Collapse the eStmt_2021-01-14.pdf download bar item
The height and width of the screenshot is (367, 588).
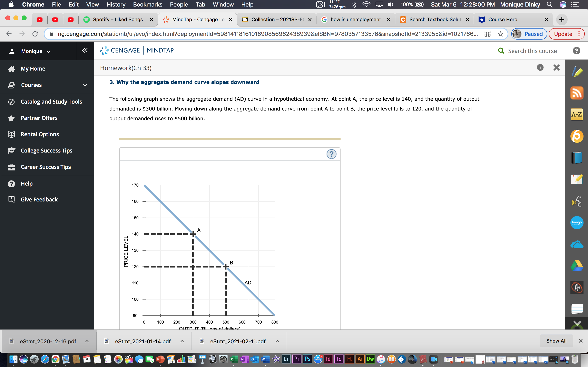(x=182, y=341)
